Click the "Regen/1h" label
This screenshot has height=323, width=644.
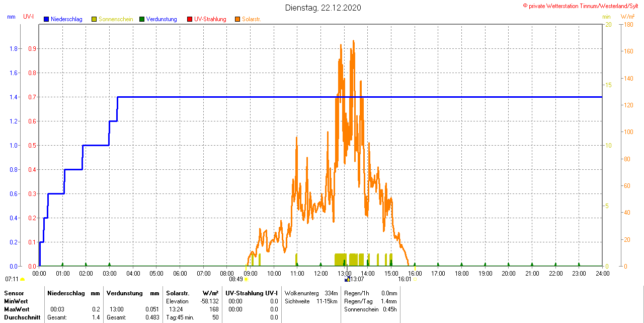(x=356, y=293)
